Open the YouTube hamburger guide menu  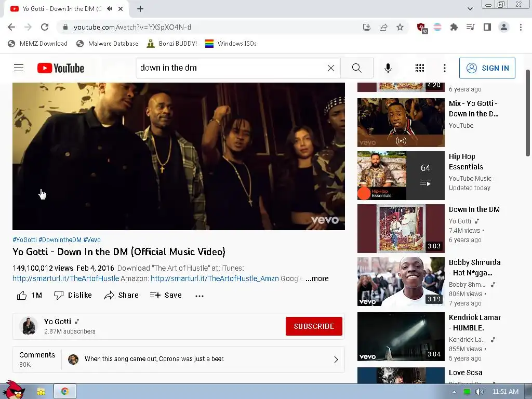19,68
